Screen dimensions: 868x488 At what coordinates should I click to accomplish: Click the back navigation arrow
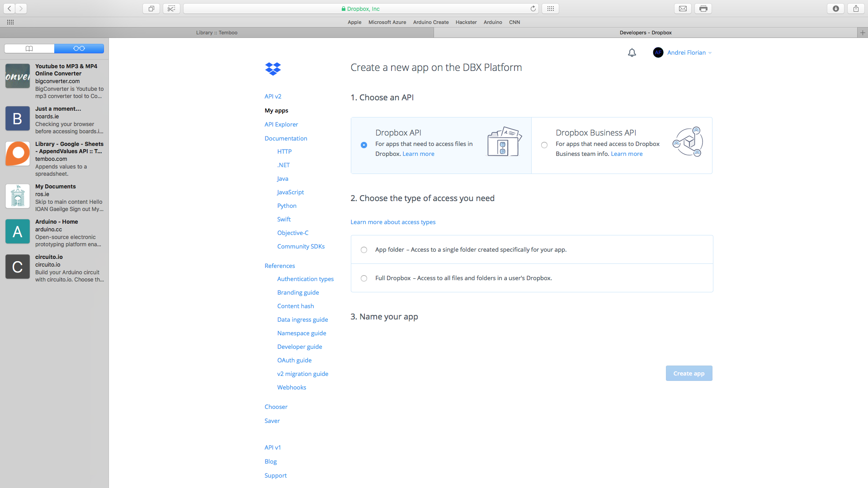point(9,8)
